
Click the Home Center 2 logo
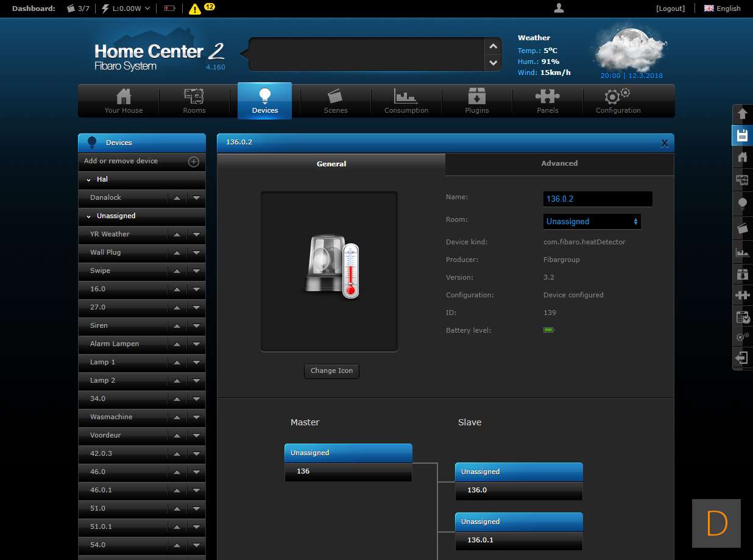pos(159,57)
